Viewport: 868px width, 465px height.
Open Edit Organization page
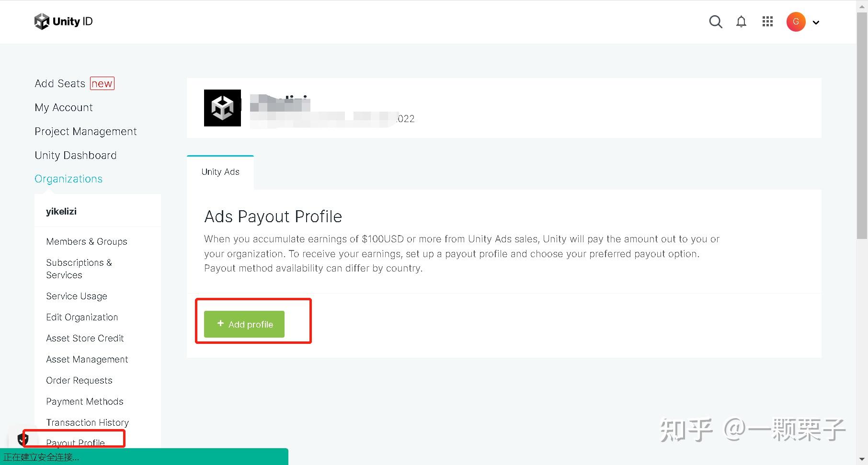pyautogui.click(x=82, y=317)
